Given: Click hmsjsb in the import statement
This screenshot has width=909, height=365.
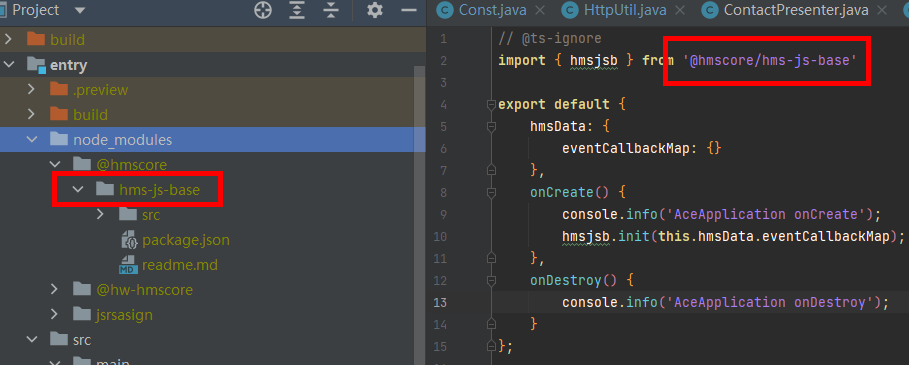Looking at the screenshot, I should pyautogui.click(x=594, y=60).
